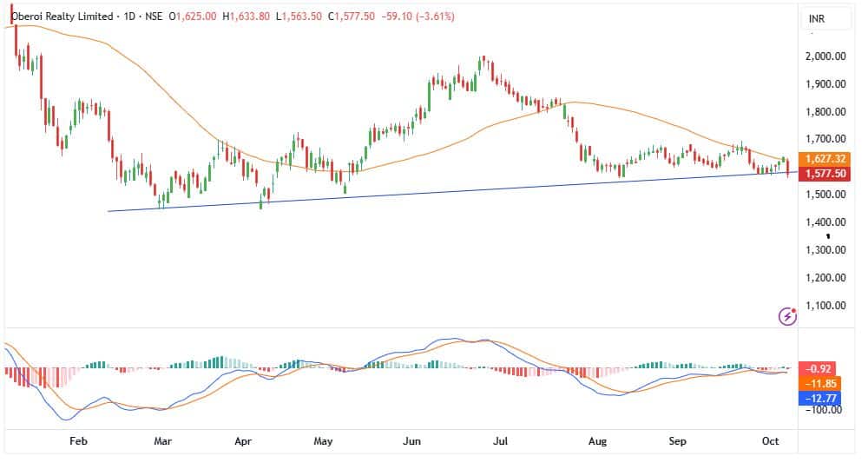Click the Oberoi Realty Limited symbol title
Image resolution: width=868 pixels, height=476 pixels.
pyautogui.click(x=61, y=17)
